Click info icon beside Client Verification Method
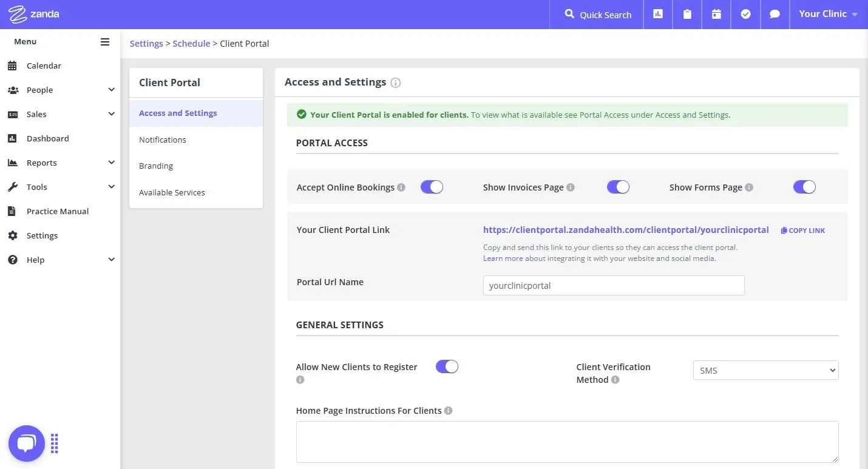This screenshot has width=868, height=469. [615, 380]
